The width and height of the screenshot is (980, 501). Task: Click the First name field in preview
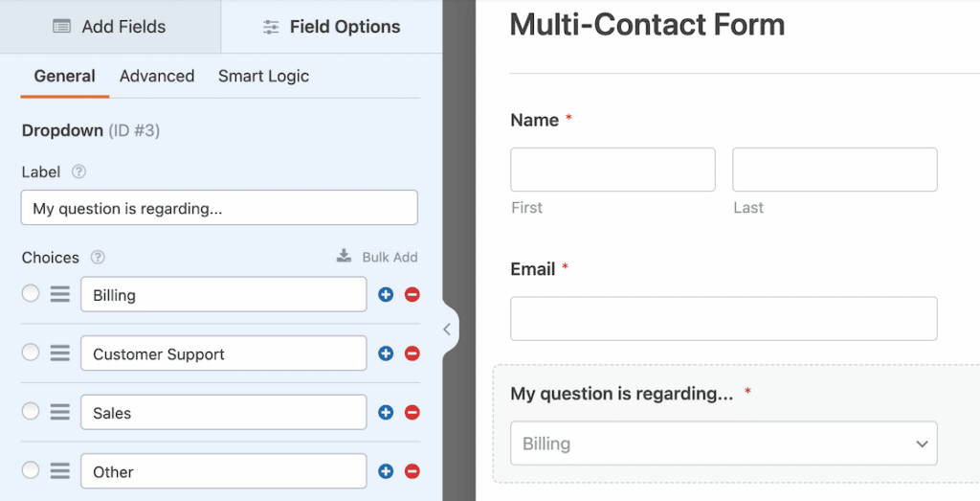(612, 170)
